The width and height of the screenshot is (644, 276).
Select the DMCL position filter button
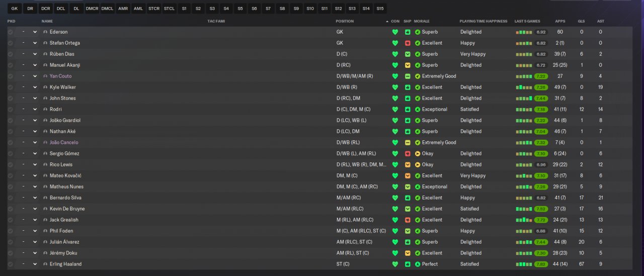(x=107, y=9)
